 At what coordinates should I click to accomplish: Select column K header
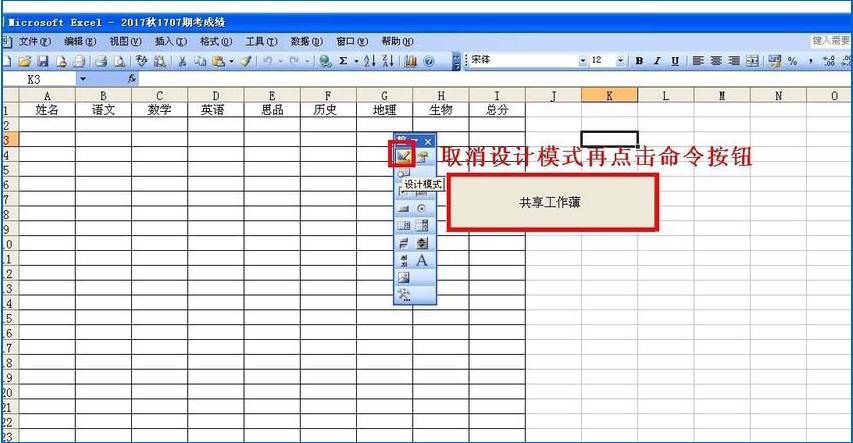point(609,96)
